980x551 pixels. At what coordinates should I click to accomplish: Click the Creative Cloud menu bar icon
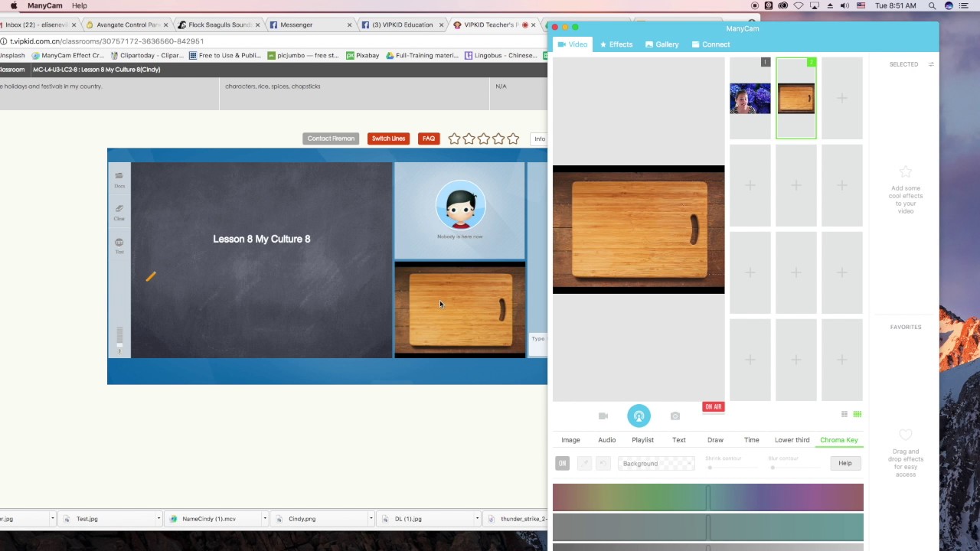(782, 5)
